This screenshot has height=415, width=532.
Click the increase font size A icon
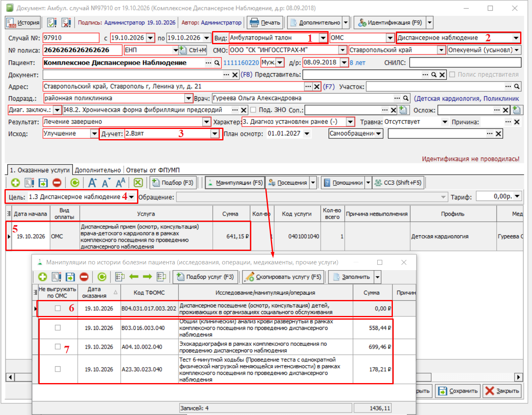(92, 183)
